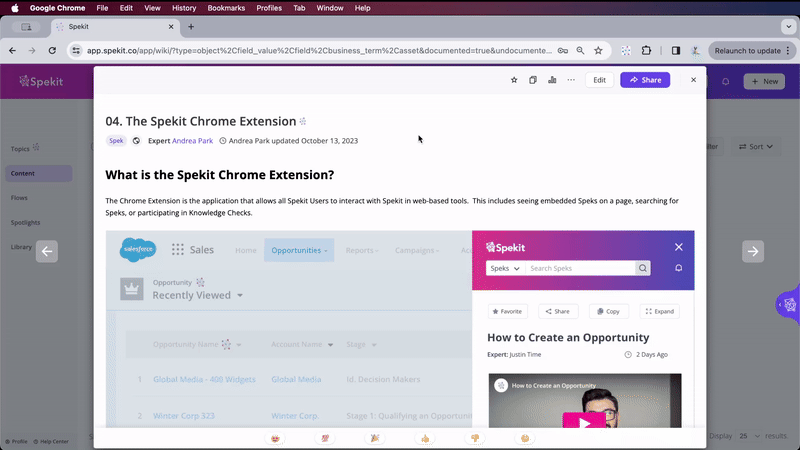
Task: Open the Andrea Park expert link
Action: point(193,141)
